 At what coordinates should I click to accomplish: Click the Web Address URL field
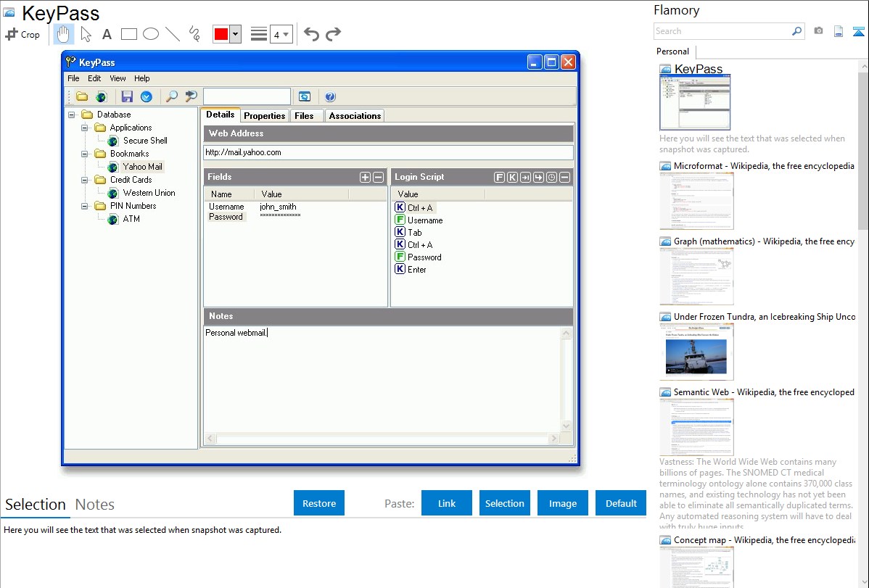pos(388,152)
